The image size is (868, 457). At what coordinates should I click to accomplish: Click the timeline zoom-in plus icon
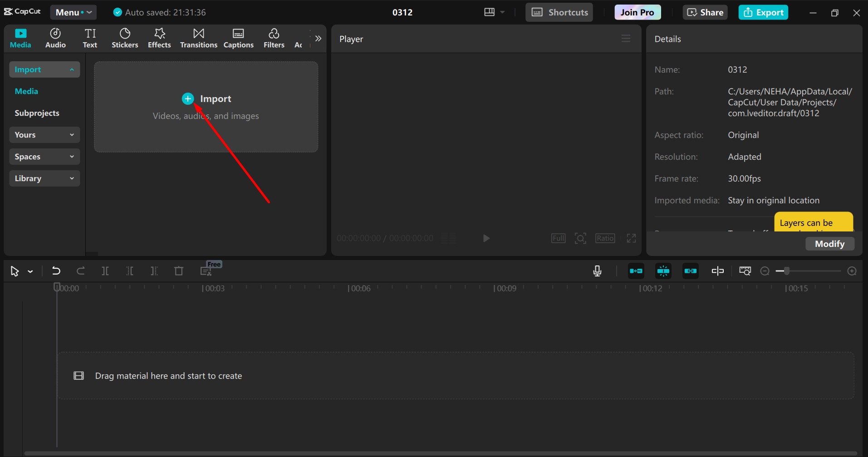click(x=852, y=271)
